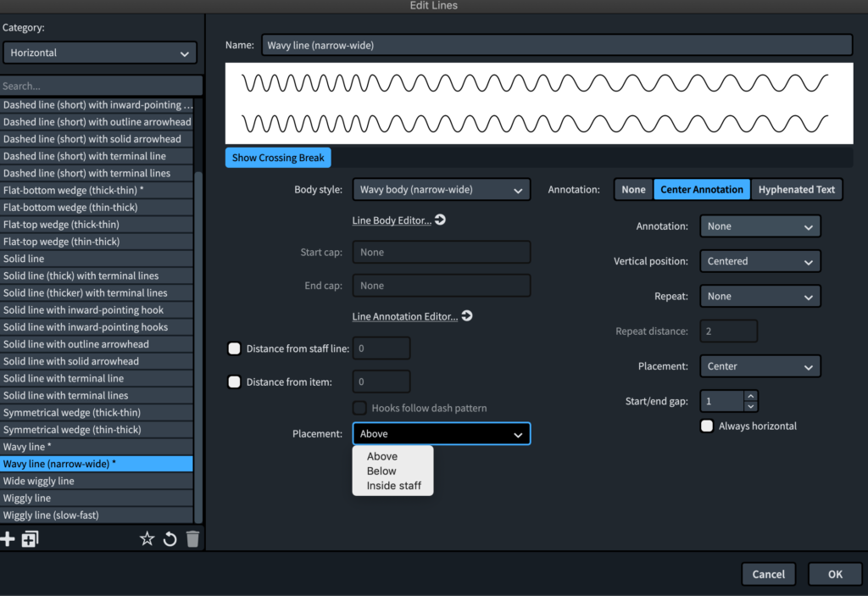Click the Line Annotation Editor link

[404, 316]
